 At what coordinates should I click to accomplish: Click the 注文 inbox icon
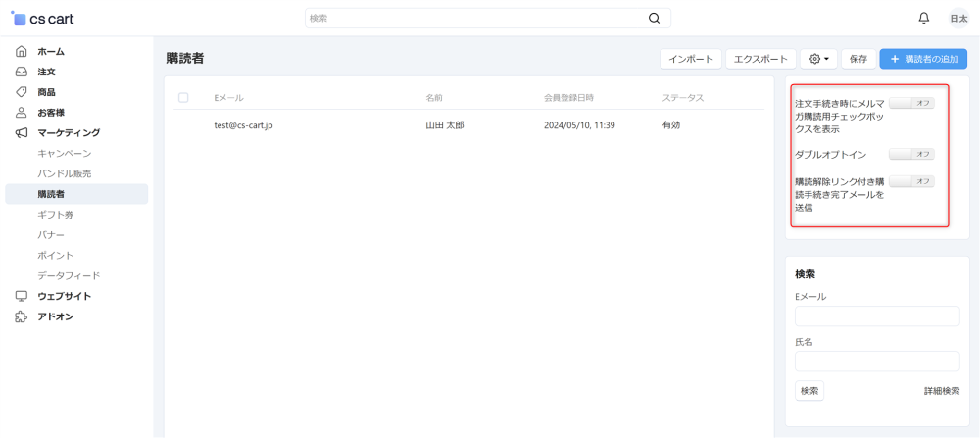[x=22, y=72]
